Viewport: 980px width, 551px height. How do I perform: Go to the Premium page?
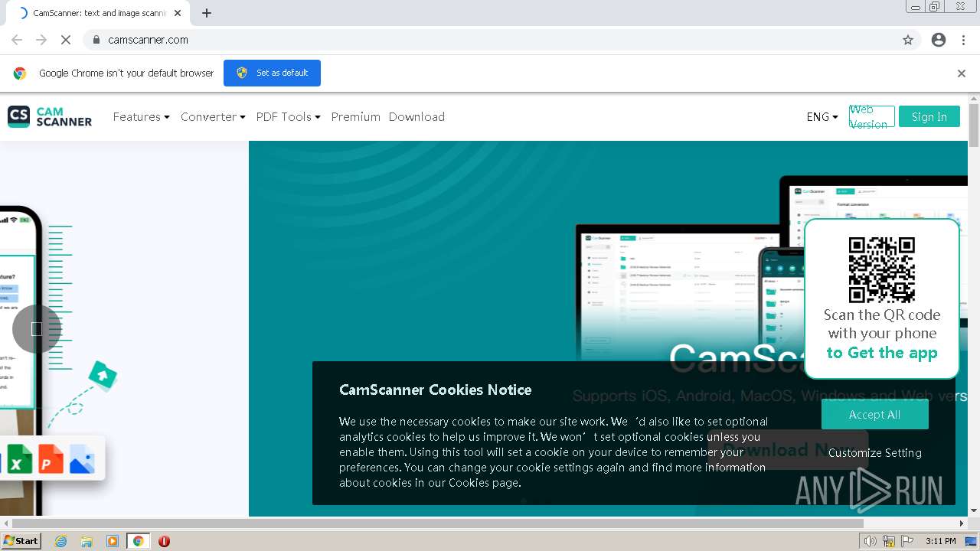click(x=355, y=116)
